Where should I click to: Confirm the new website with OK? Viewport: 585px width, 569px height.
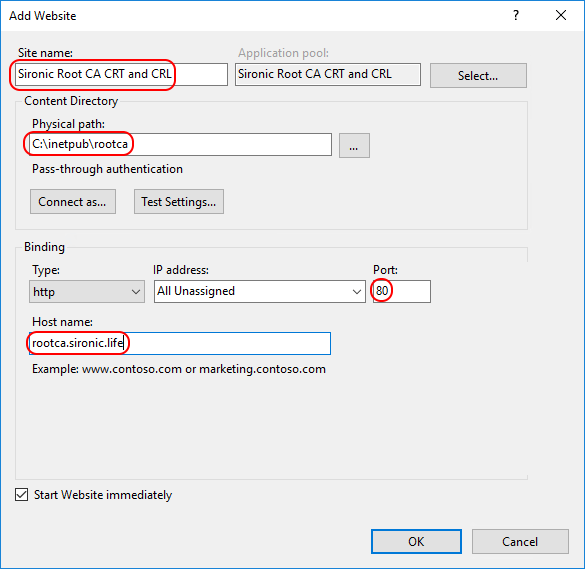416,541
